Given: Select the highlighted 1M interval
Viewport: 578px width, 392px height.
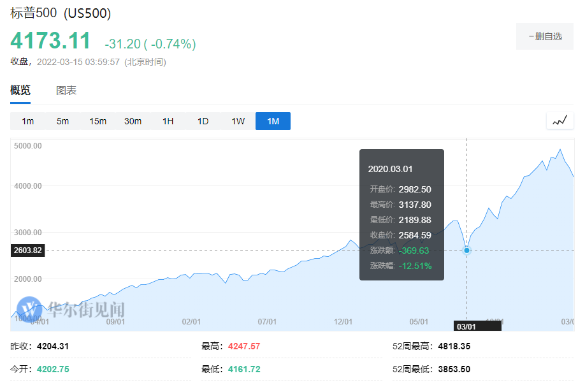Looking at the screenshot, I should (273, 121).
